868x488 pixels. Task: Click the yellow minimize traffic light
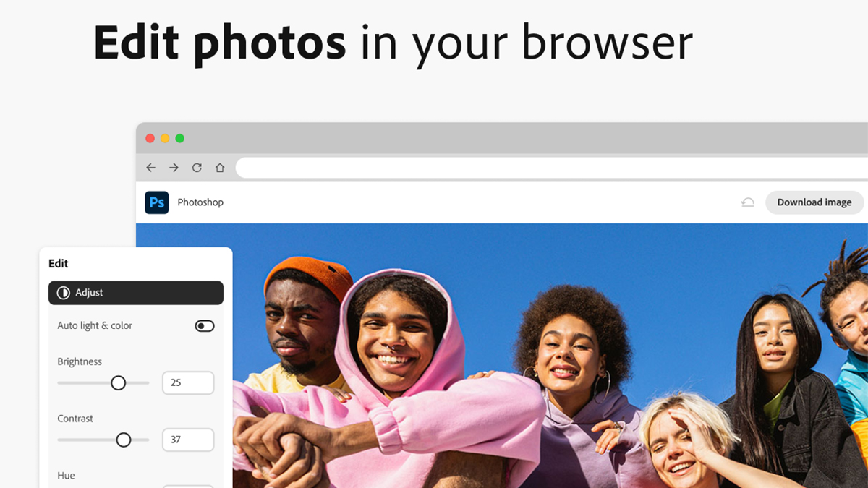pos(164,137)
